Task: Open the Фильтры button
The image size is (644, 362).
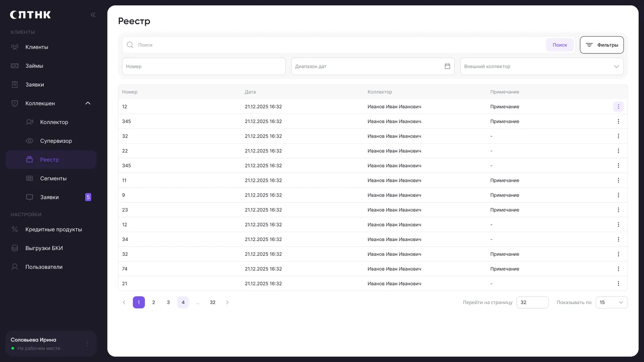Action: coord(602,45)
